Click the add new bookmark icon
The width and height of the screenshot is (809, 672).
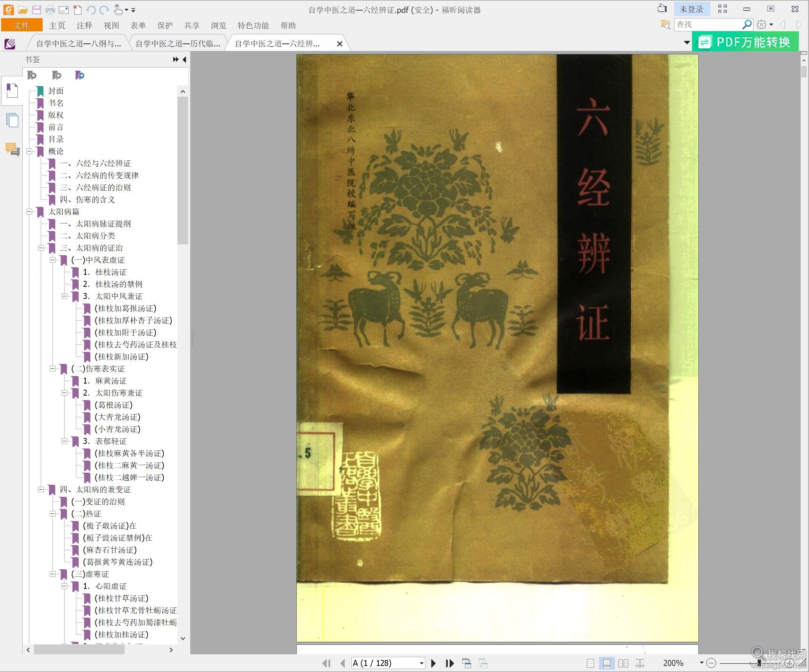(57, 75)
